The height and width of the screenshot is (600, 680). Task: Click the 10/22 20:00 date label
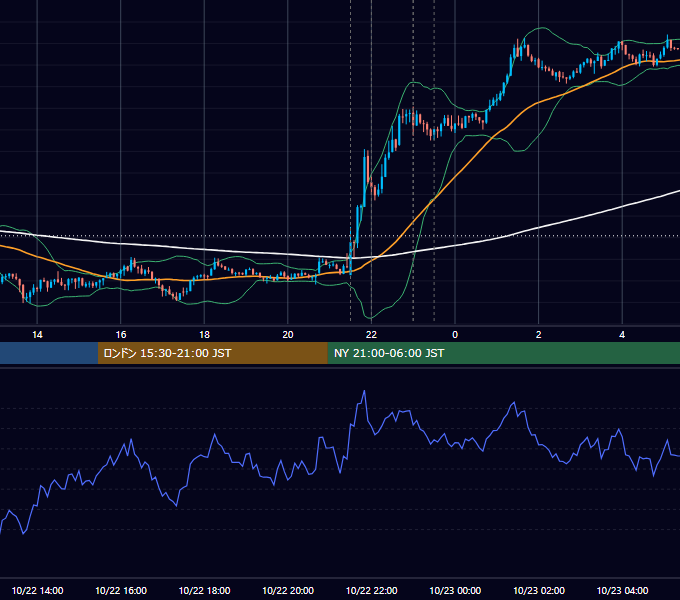point(288,590)
